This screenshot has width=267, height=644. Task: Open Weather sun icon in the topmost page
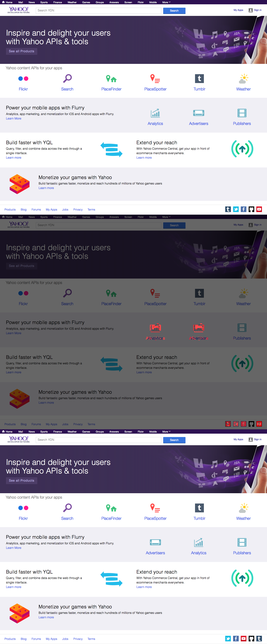(244, 79)
